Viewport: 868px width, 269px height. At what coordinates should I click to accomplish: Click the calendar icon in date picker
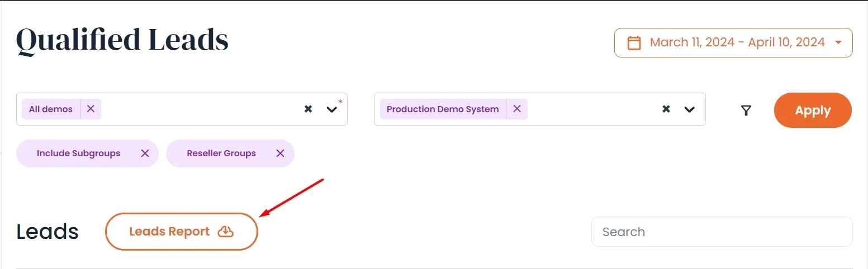(634, 43)
